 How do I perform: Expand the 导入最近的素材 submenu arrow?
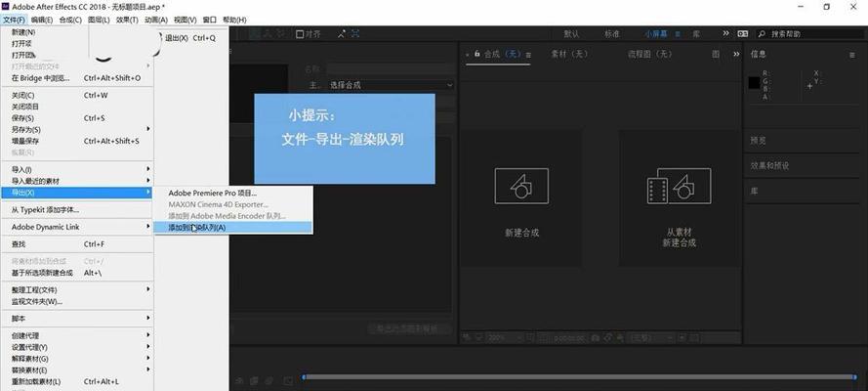click(148, 181)
